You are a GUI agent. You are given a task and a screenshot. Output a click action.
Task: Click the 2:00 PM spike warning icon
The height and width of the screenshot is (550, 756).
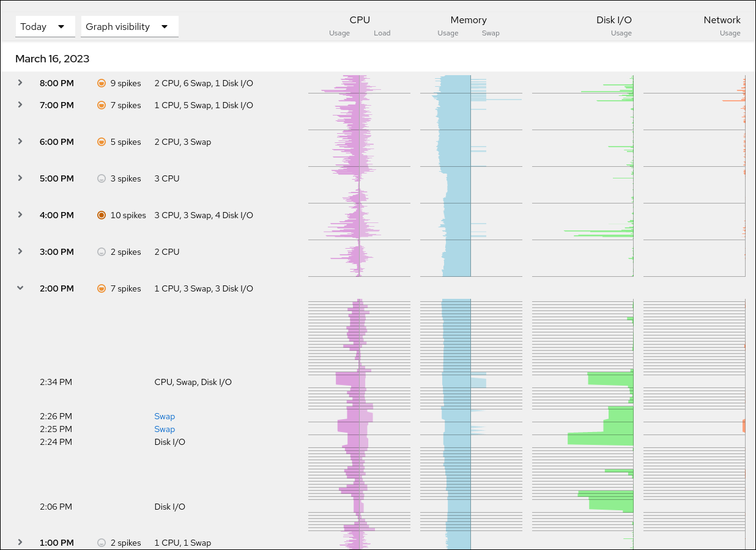[x=102, y=288]
